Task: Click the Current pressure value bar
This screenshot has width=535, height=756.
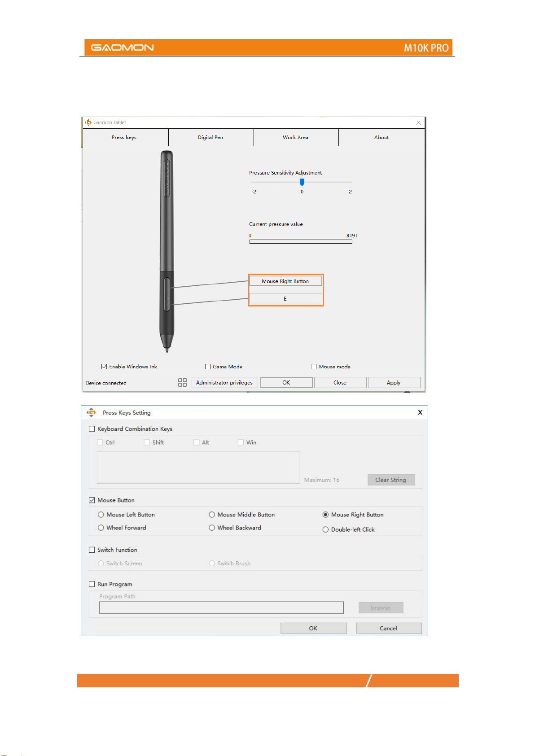Action: [301, 241]
